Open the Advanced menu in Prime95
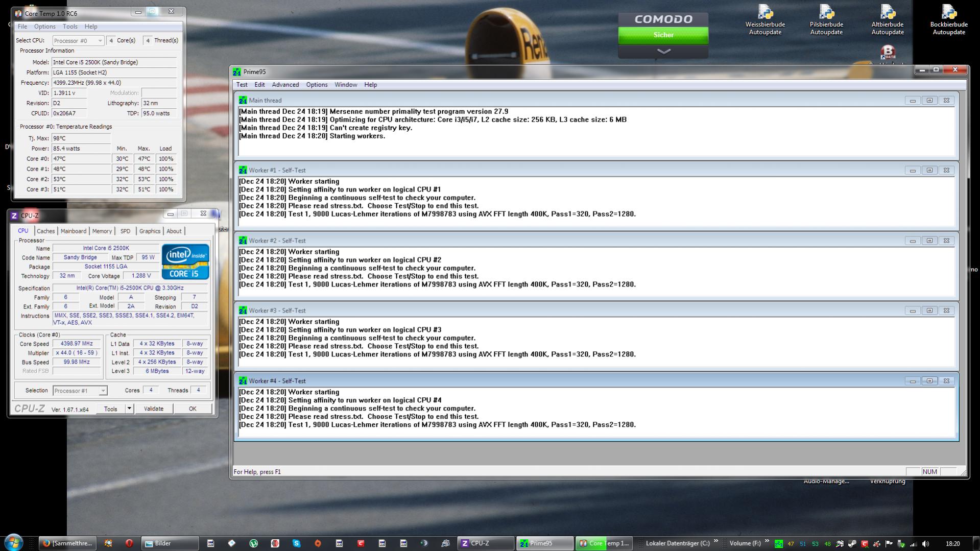Image resolution: width=980 pixels, height=551 pixels. point(285,85)
